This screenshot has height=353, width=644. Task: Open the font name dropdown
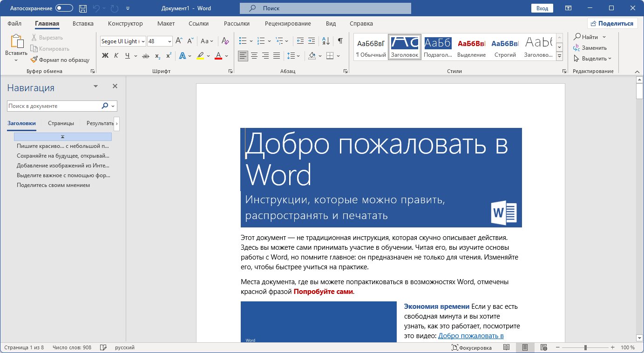[x=142, y=41]
